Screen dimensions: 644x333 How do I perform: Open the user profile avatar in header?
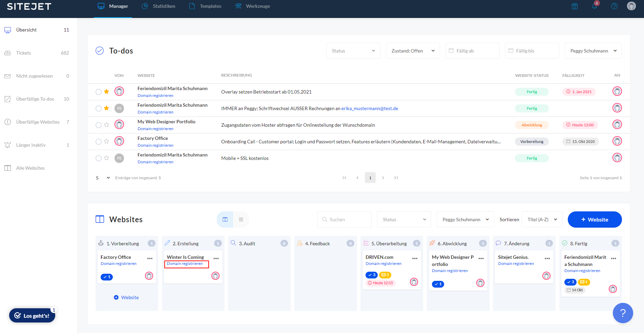pyautogui.click(x=631, y=6)
